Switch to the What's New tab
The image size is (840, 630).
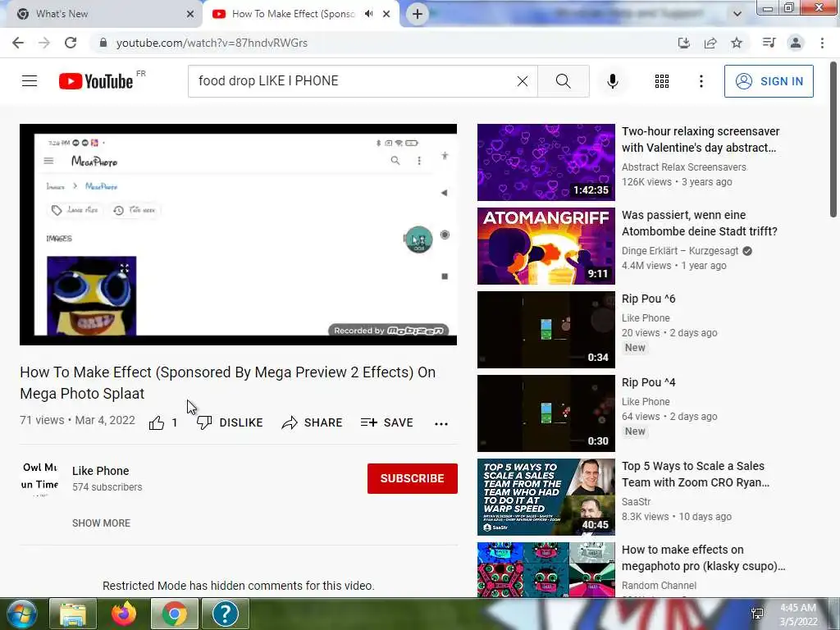click(x=102, y=14)
